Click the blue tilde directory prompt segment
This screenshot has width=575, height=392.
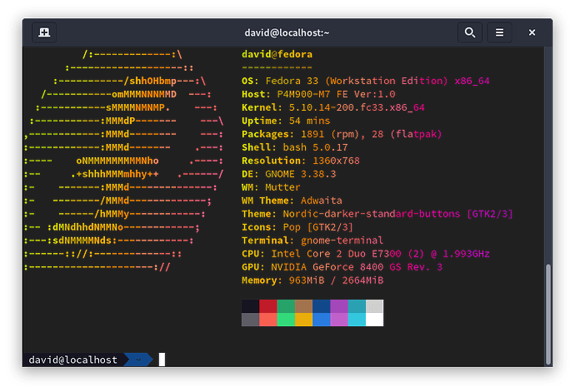tap(138, 360)
